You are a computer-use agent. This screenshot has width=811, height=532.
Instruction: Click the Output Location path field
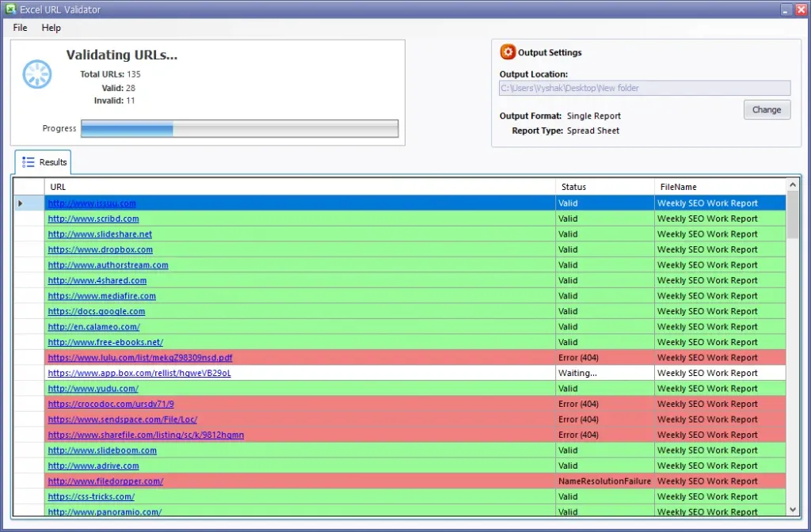(x=644, y=87)
